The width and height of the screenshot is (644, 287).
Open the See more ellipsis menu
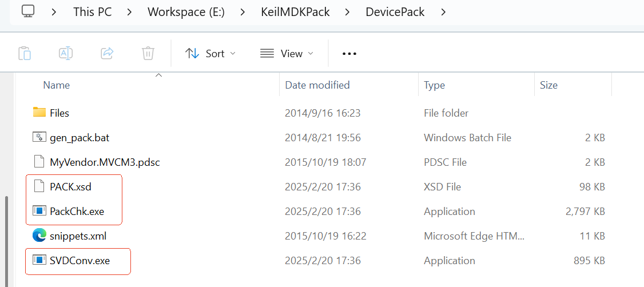(349, 53)
